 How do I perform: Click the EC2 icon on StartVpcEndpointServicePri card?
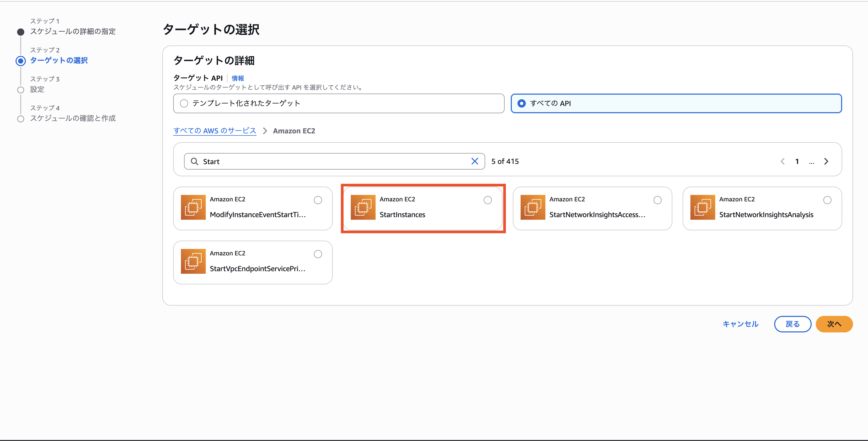coord(193,261)
